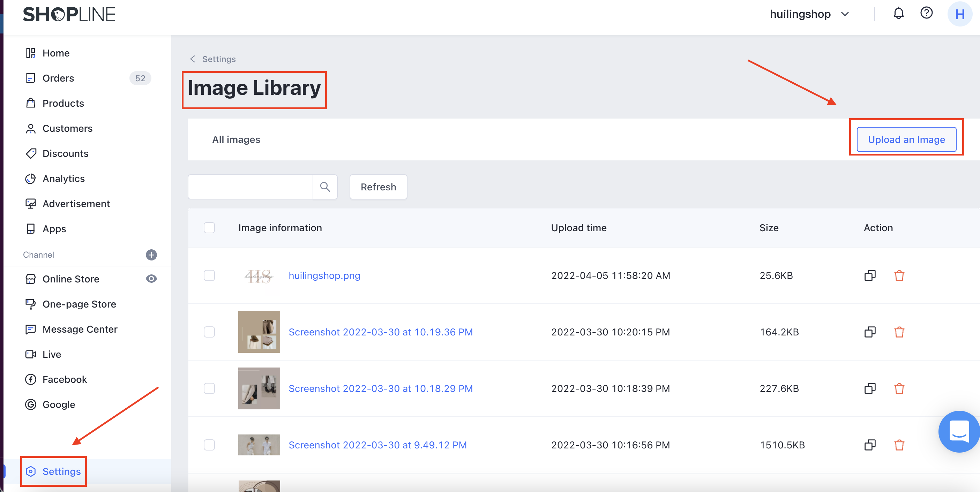Copy link icon for huilingshop.png
Viewport: 980px width, 492px height.
tap(870, 275)
